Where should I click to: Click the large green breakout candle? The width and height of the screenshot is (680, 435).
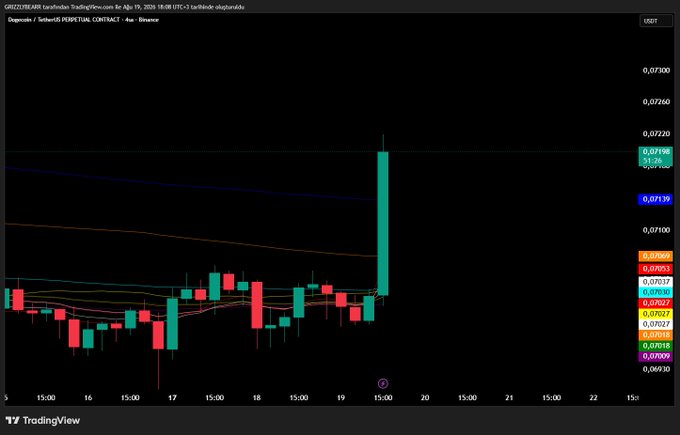[x=383, y=223]
